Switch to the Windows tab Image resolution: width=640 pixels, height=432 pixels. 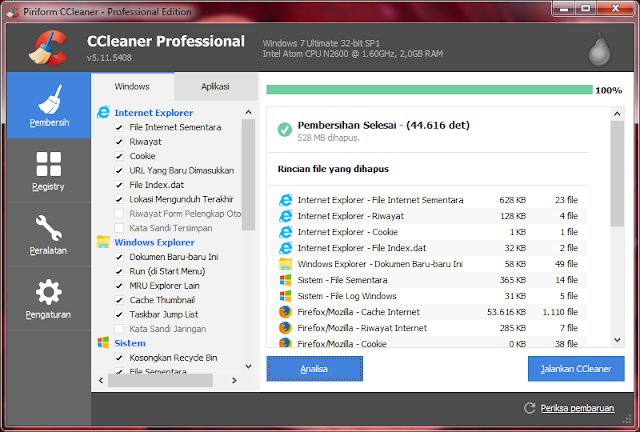(x=132, y=87)
